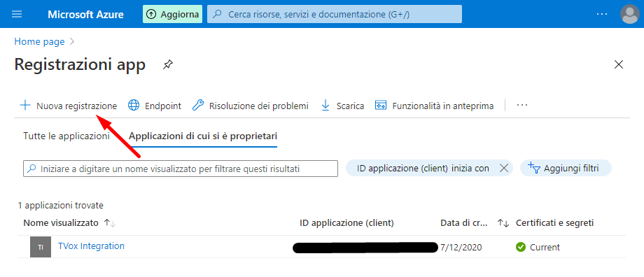Open Risoluzione dei problemi
The height and width of the screenshot is (277, 644).
point(250,106)
